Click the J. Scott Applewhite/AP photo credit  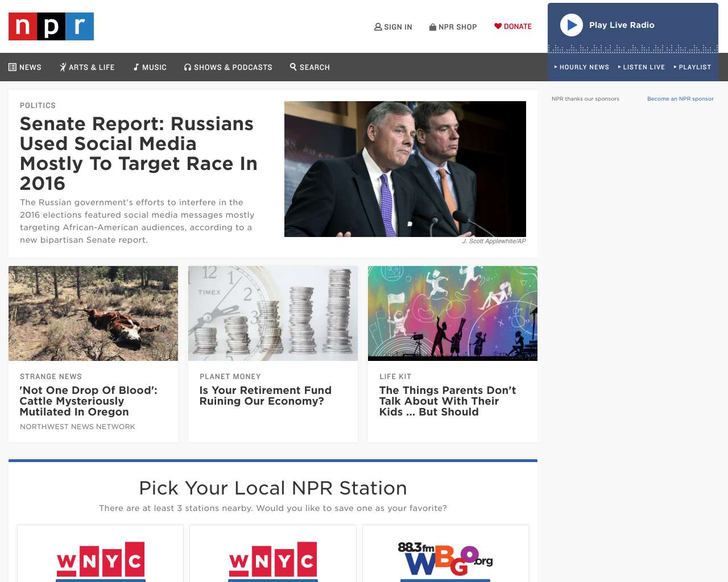pos(494,242)
